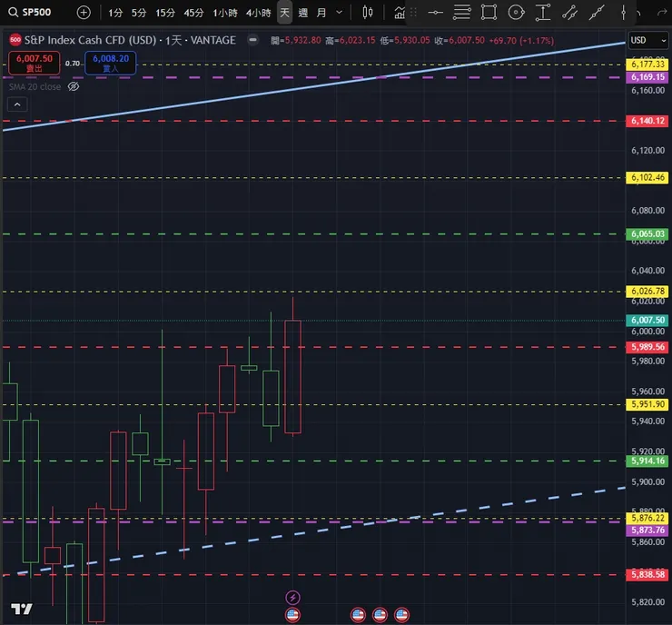Click the purple 6,169.15 price label

647,77
